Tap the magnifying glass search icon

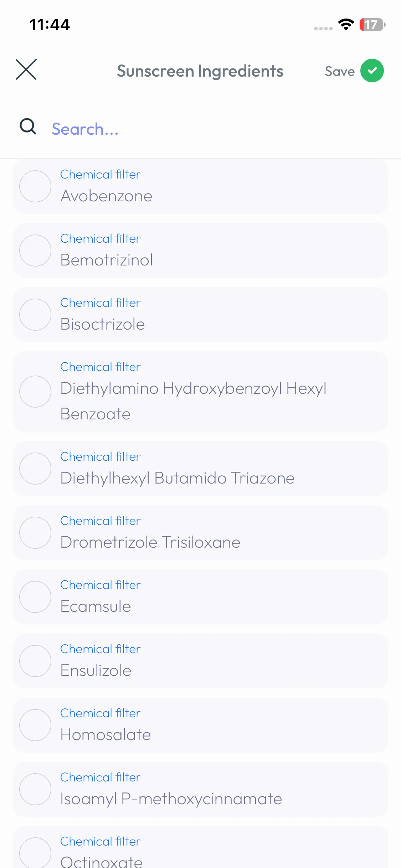[28, 126]
